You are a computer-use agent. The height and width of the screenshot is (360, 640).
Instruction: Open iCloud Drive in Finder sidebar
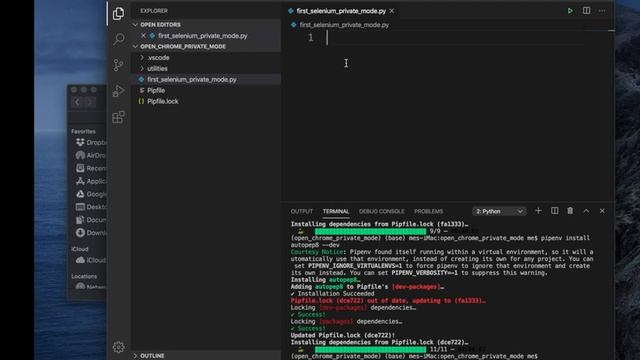91,260
